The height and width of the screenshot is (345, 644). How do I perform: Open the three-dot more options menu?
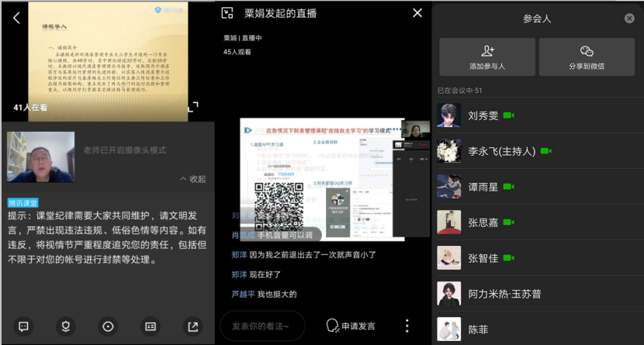[407, 326]
